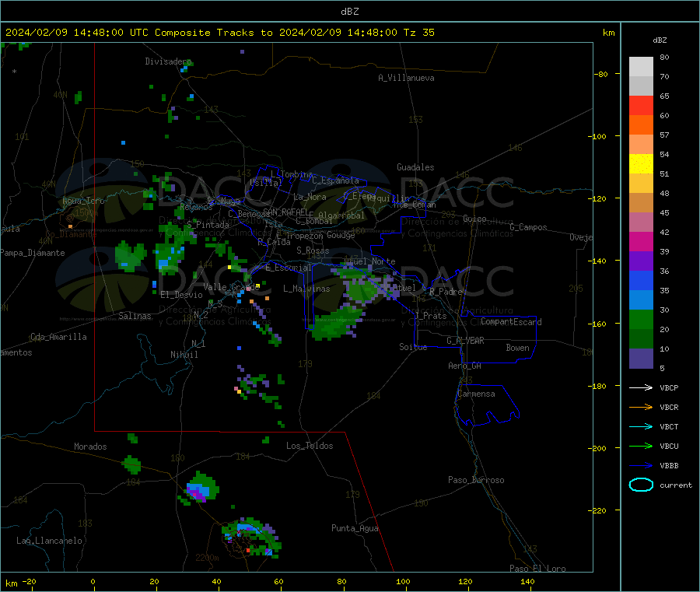Click the 'G_ALVEAR' map label

[465, 341]
